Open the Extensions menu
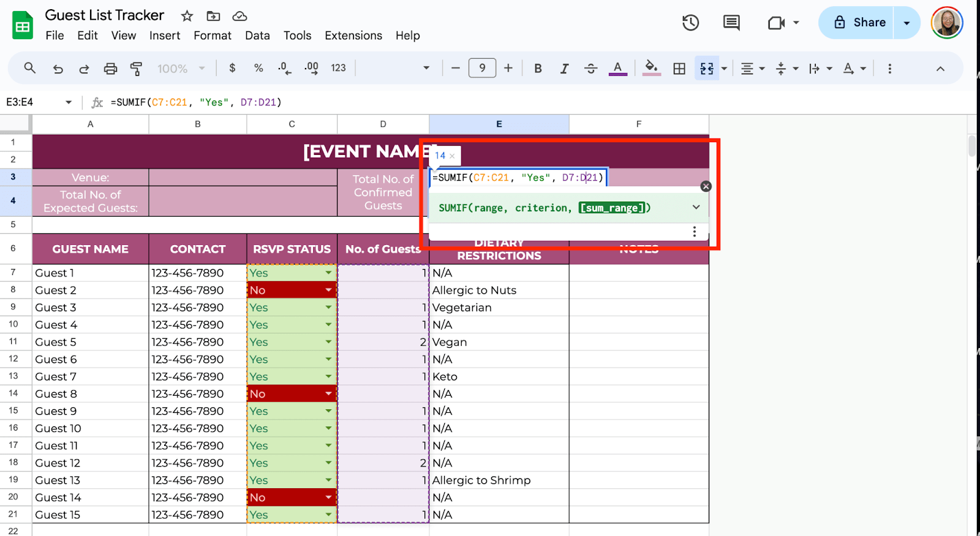Image resolution: width=980 pixels, height=536 pixels. pos(353,36)
